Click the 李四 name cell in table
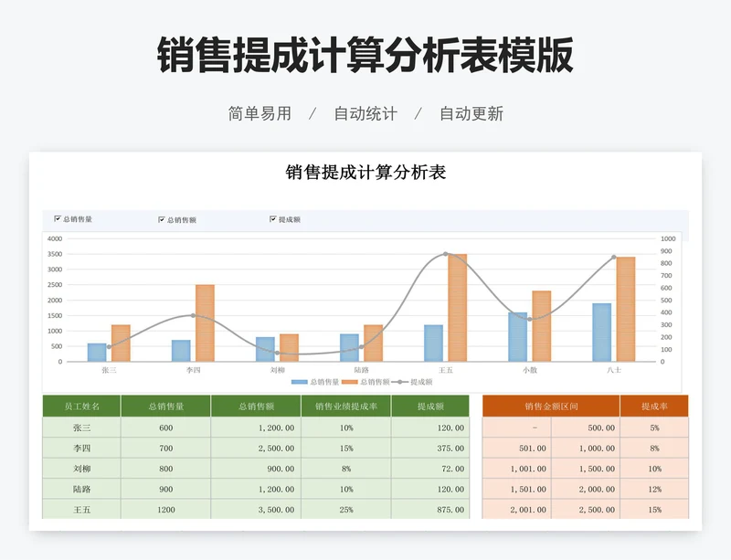The image size is (731, 560). (x=81, y=449)
